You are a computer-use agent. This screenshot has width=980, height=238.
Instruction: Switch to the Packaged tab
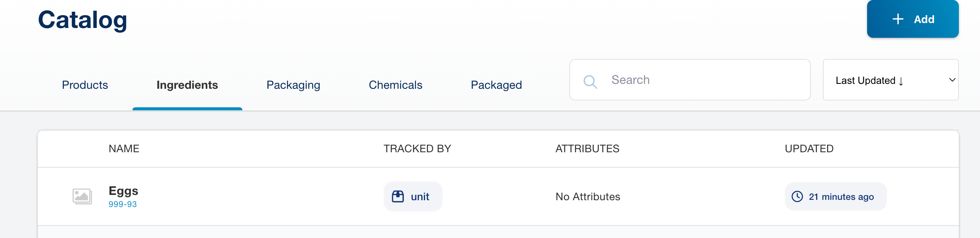click(x=496, y=85)
